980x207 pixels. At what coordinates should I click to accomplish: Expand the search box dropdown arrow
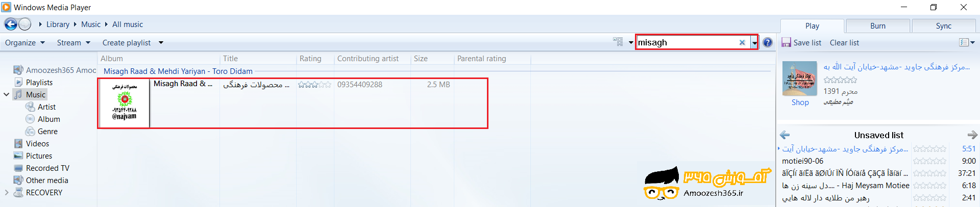click(x=754, y=43)
